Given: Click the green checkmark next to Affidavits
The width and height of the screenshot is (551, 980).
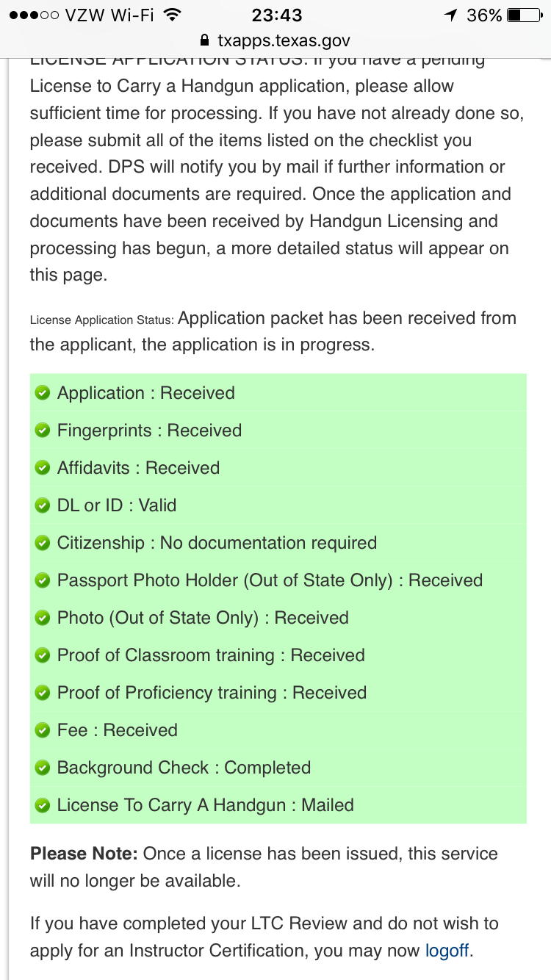Looking at the screenshot, I should [43, 468].
